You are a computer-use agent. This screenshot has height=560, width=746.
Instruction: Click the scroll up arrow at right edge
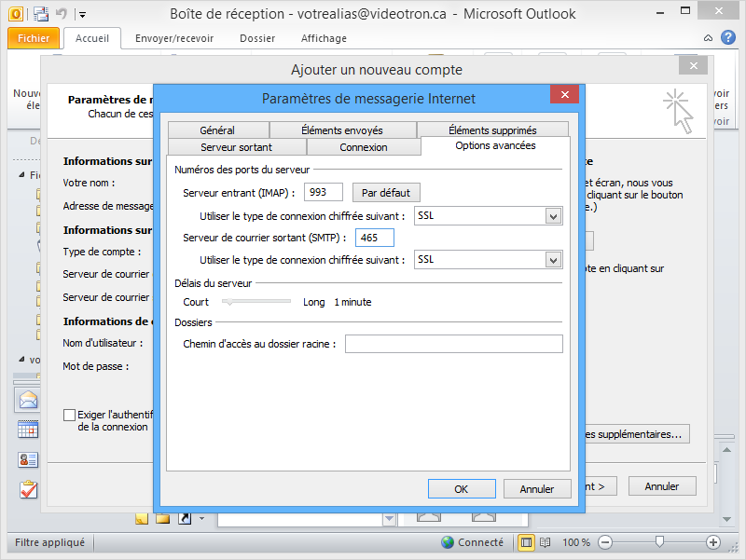tap(726, 449)
